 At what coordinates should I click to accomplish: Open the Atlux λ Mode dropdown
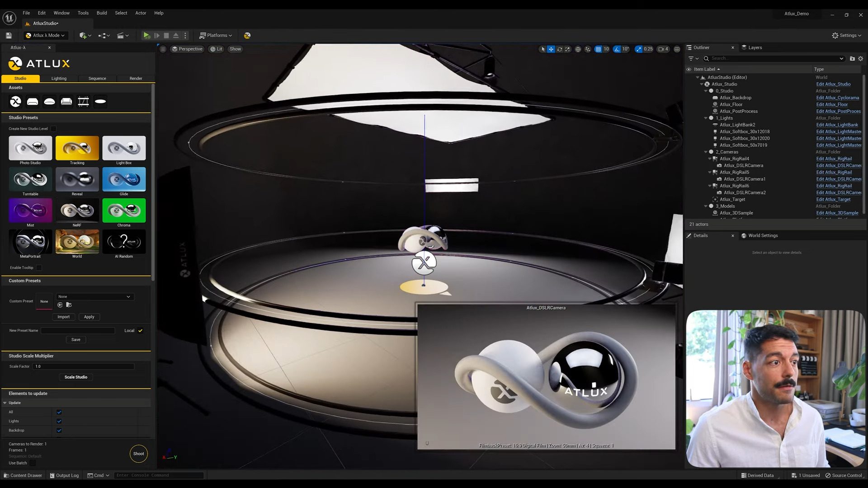pos(45,35)
